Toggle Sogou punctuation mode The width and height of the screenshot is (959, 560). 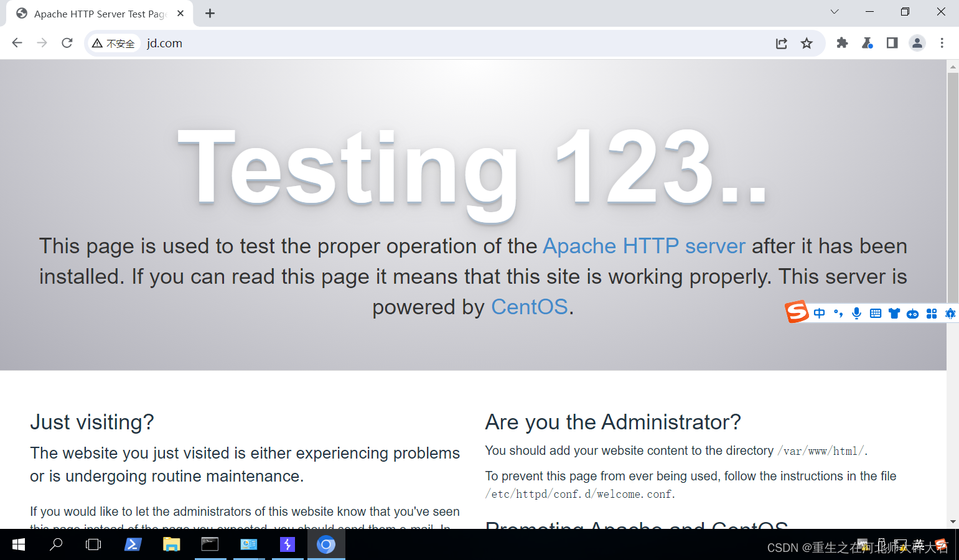tap(838, 313)
